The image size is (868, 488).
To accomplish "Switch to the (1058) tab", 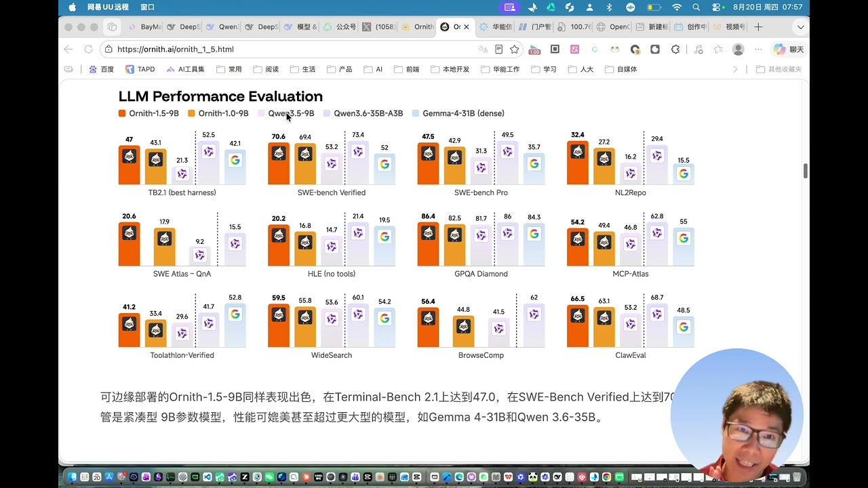I will [379, 27].
